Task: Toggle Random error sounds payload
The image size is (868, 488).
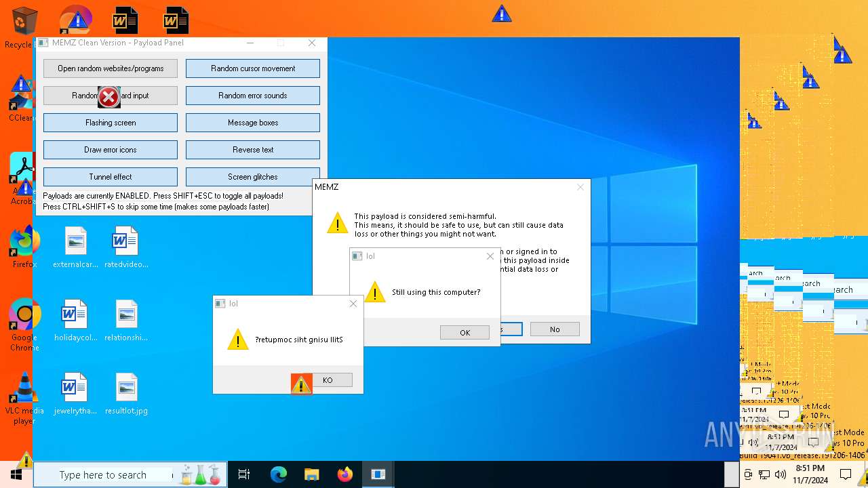Action: (253, 96)
